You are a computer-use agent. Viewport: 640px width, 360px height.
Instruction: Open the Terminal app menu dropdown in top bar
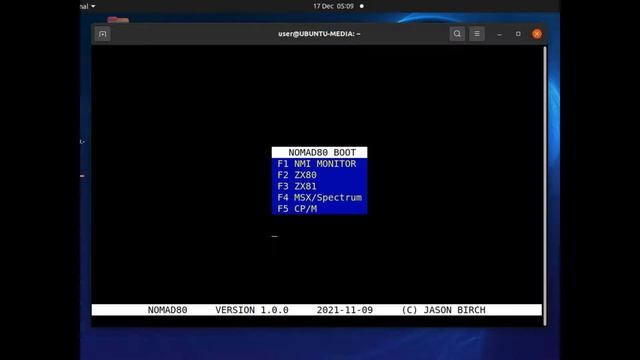coord(87,6)
